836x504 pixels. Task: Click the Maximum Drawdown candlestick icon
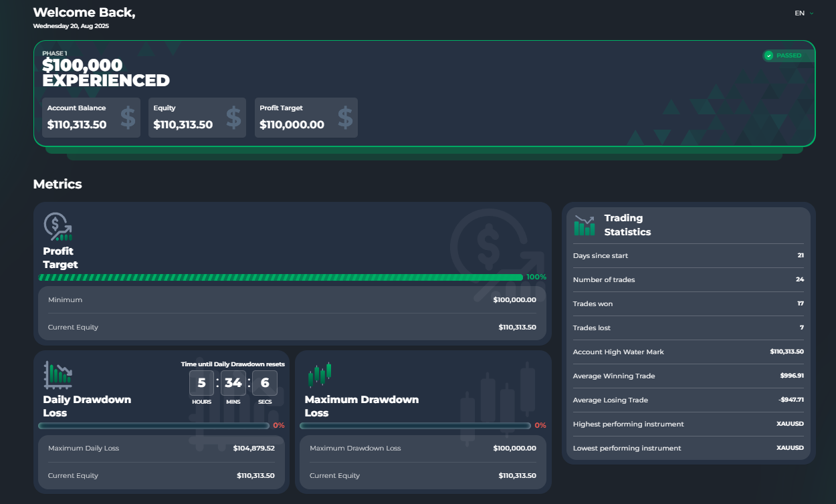click(x=320, y=375)
